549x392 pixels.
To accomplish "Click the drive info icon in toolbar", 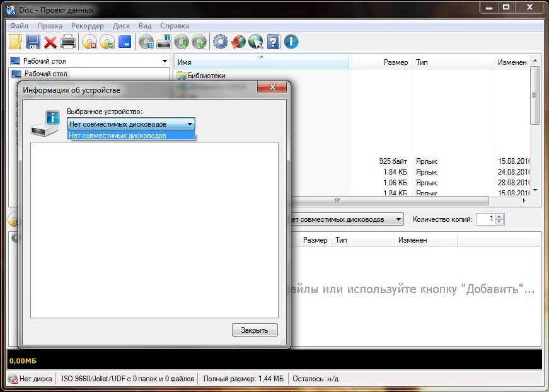I will (163, 42).
